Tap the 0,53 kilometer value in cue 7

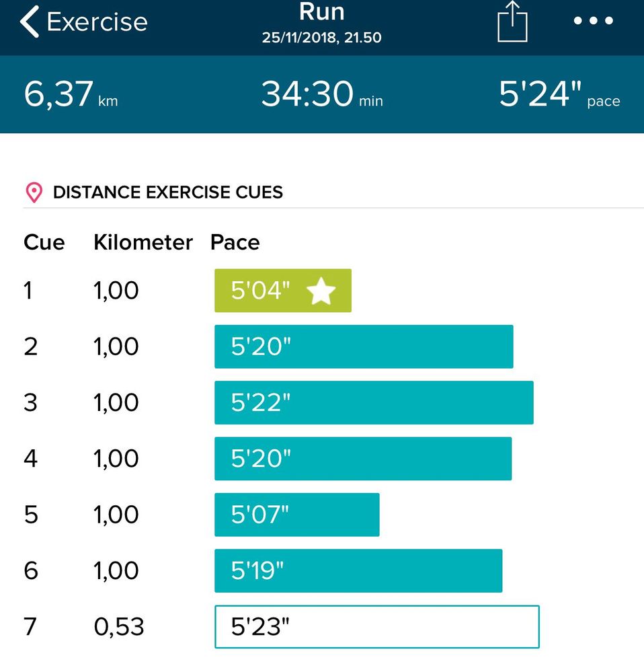pos(118,627)
